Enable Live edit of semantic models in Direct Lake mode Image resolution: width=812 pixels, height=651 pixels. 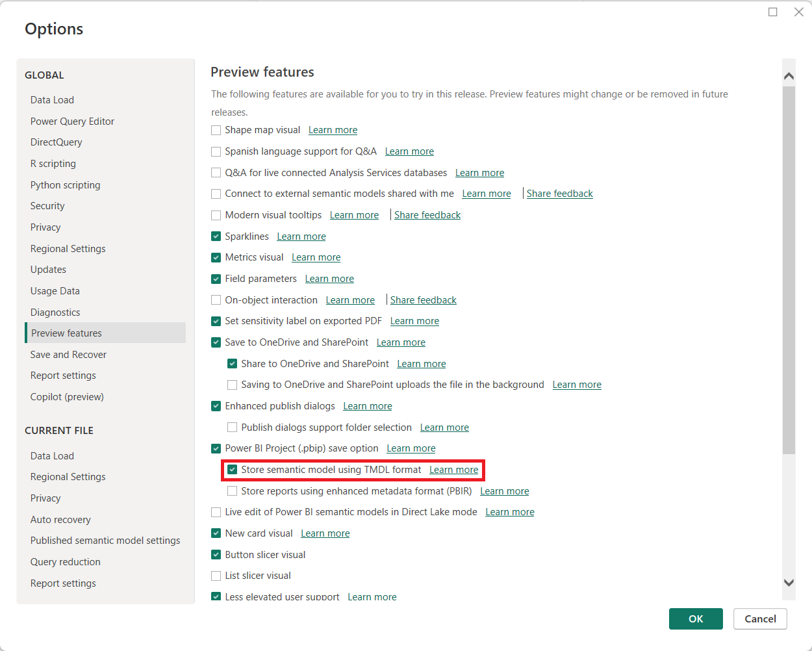pyautogui.click(x=216, y=512)
